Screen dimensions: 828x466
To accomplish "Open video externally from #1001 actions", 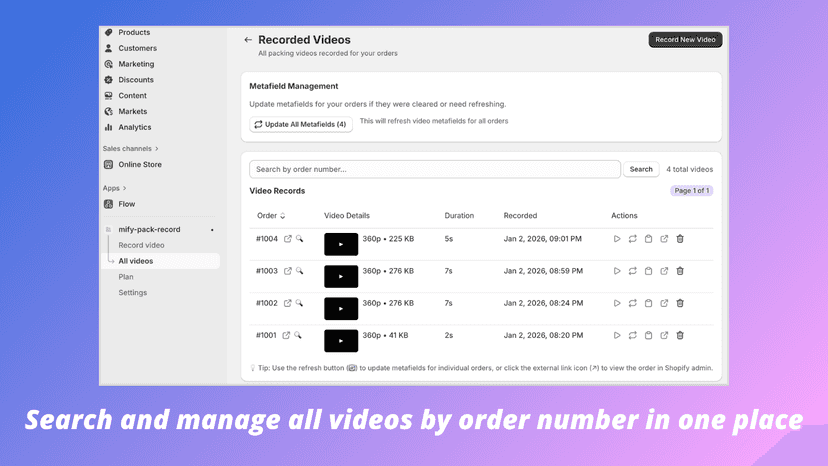I will (x=664, y=335).
